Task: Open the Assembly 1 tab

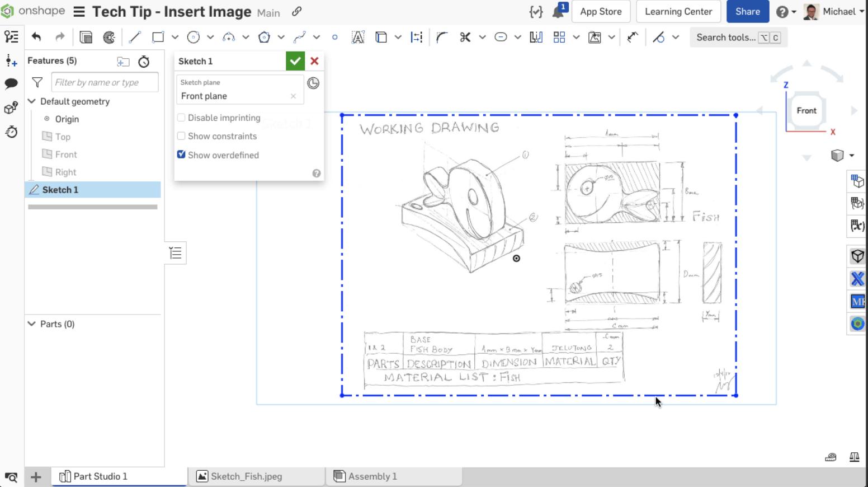Action: click(x=372, y=476)
